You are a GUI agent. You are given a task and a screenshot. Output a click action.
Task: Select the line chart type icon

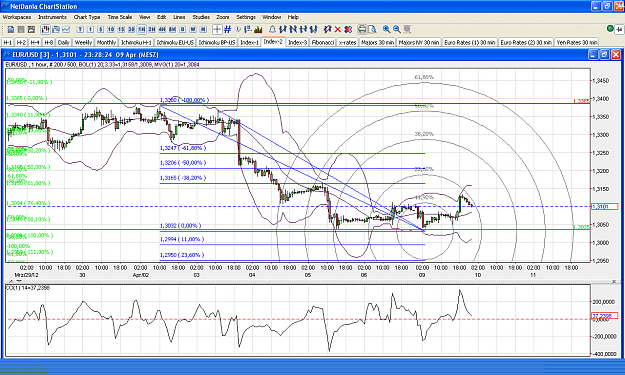pos(66,29)
